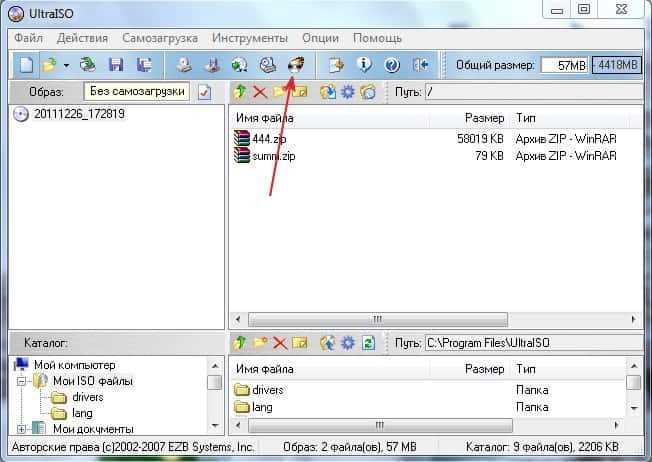Open an image file via the Open folder icon

50,65
